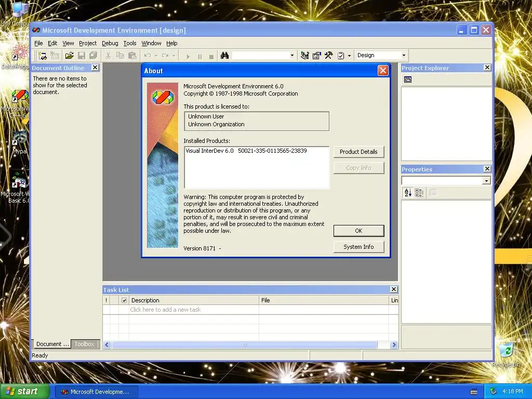The height and width of the screenshot is (399, 532).
Task: Click the Project Explorer panel view icon
Action: [x=408, y=79]
